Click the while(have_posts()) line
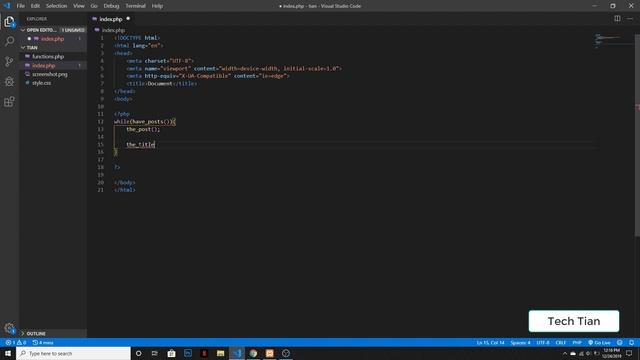This screenshot has width=640, height=360. point(144,122)
